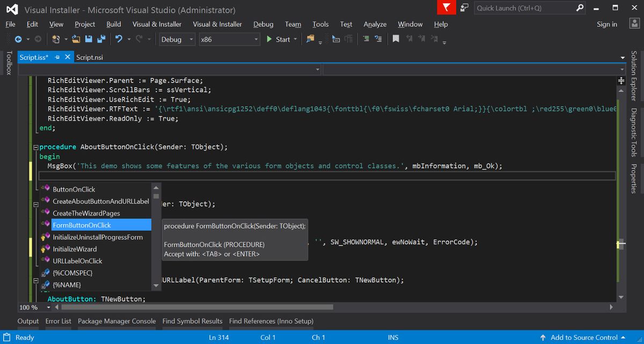Click the single-disk Save icon
The height and width of the screenshot is (344, 644).
coord(87,39)
